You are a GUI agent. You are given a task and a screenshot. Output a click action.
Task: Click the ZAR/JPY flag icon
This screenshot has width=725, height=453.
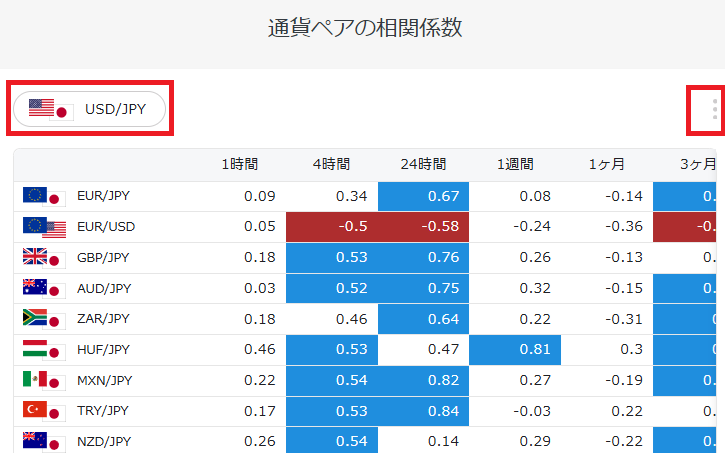(x=44, y=319)
